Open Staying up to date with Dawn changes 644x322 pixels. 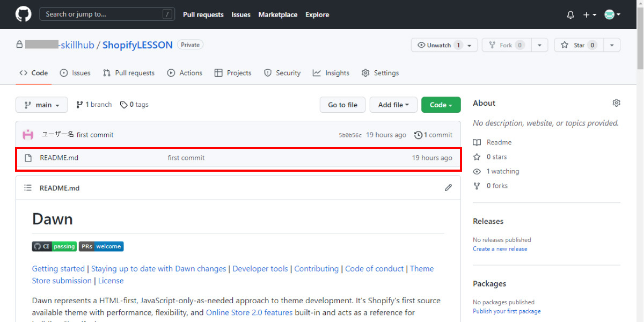click(x=159, y=269)
